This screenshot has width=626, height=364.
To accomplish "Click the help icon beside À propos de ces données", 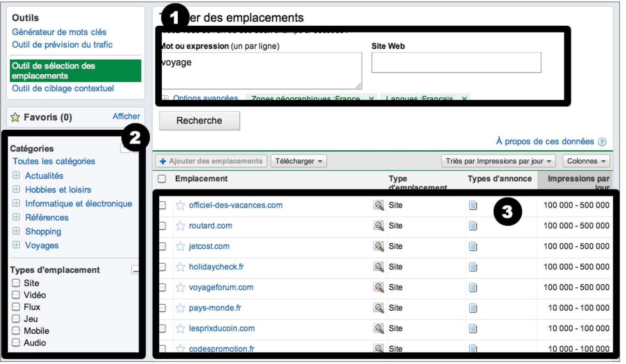I will (x=602, y=142).
